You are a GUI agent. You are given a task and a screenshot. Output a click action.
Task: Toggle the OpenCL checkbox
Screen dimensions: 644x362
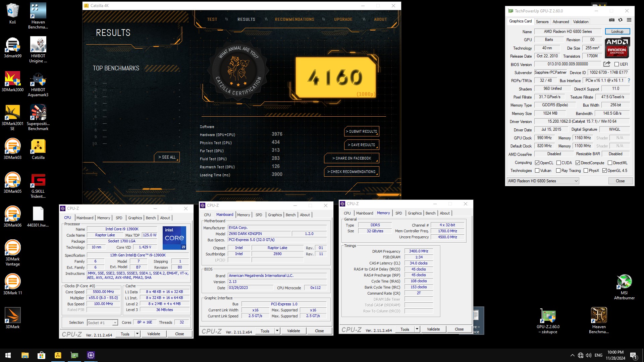coord(537,163)
